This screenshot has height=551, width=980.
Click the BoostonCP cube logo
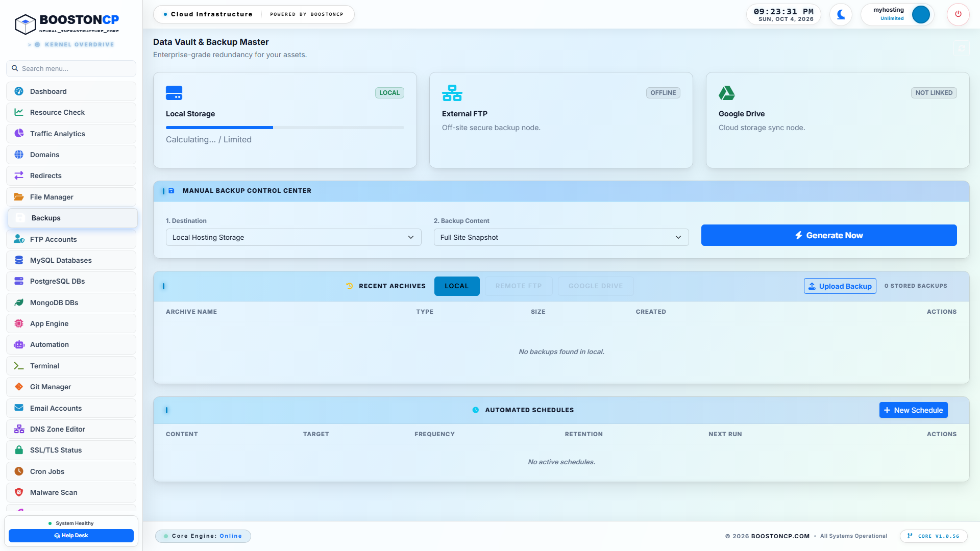point(25,24)
